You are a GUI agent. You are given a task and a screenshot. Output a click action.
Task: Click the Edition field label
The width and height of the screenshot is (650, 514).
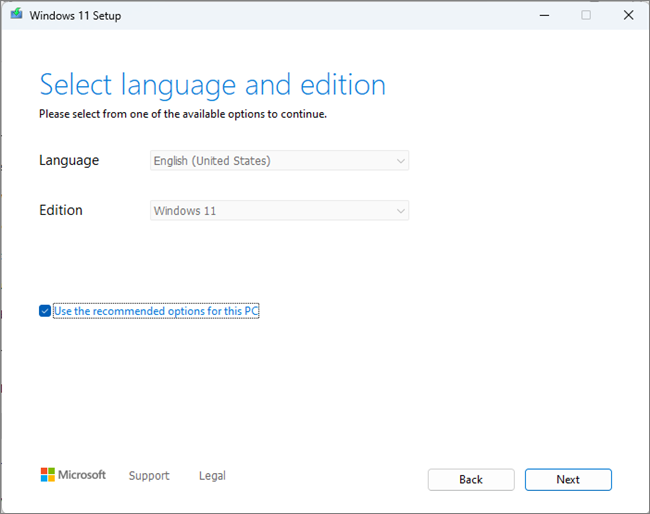pyautogui.click(x=61, y=211)
